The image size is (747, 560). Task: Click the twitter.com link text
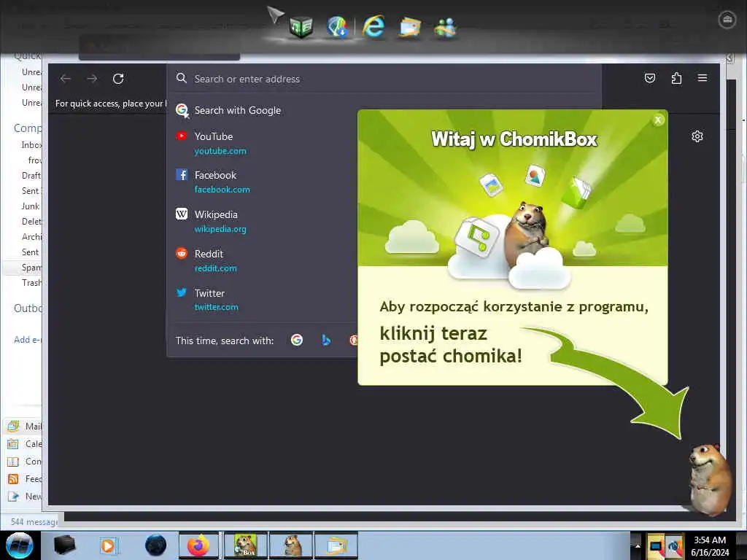coord(216,307)
